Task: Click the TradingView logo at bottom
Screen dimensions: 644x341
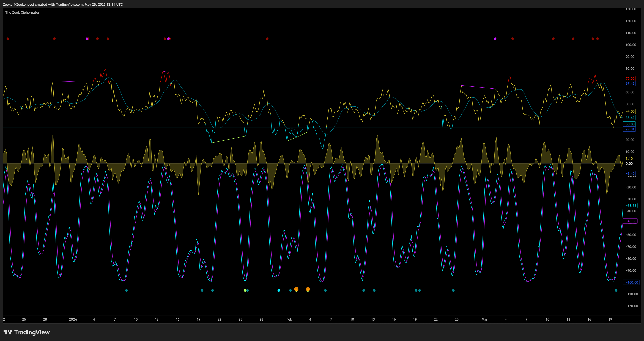Action: [x=27, y=332]
